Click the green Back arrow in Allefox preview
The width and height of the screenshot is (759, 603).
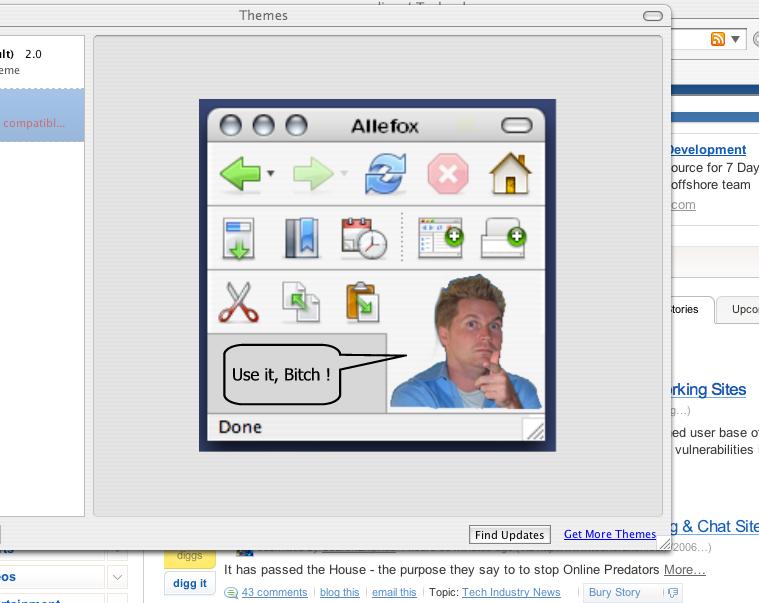[x=240, y=174]
